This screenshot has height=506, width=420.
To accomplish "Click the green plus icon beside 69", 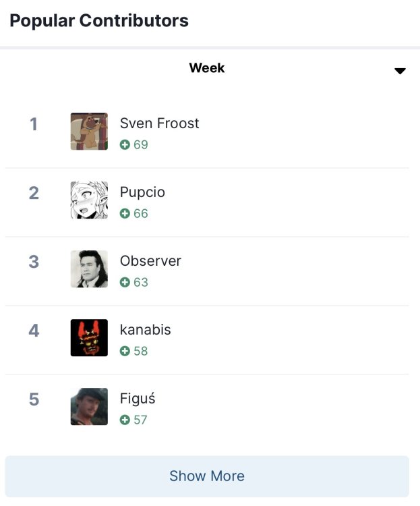I will tap(125, 145).
